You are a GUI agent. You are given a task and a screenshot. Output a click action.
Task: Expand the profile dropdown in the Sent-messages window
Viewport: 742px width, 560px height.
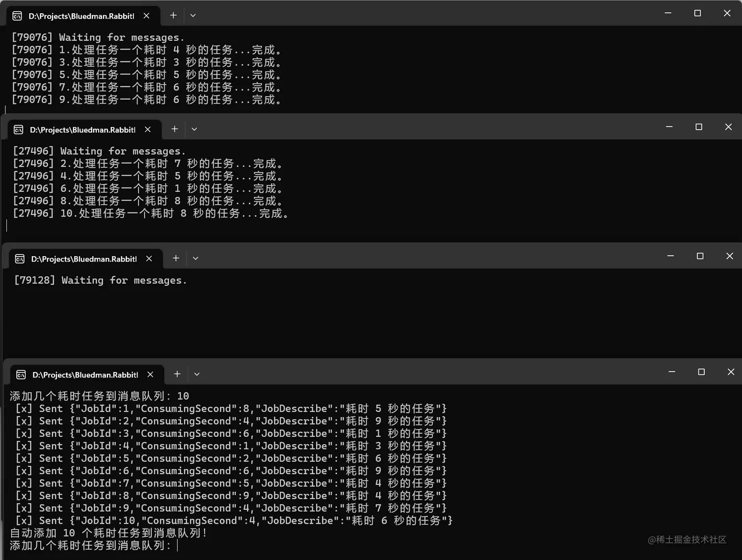pyautogui.click(x=197, y=374)
